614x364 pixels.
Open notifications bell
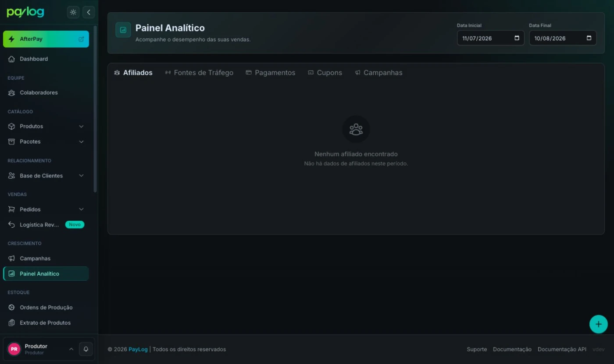point(86,349)
